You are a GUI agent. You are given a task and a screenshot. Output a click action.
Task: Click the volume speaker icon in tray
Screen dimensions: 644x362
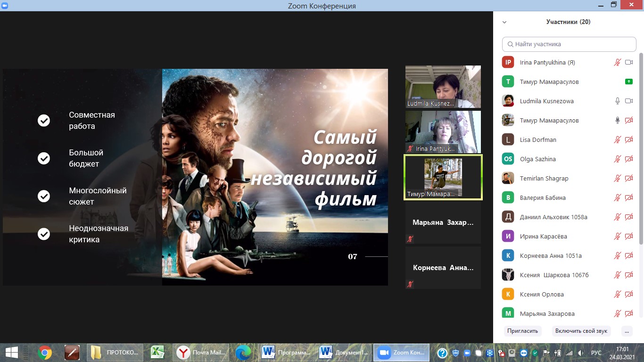581,353
